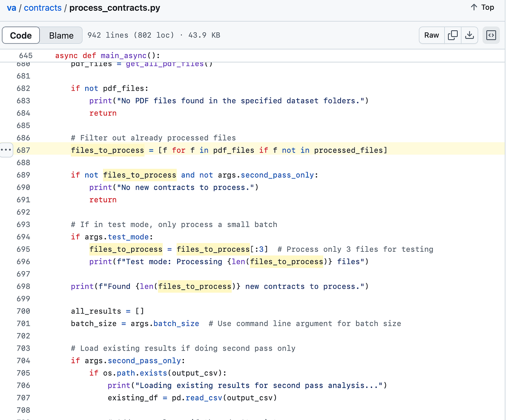This screenshot has height=420, width=511.
Task: Open the contracts folder breadcrumb
Action: (x=43, y=8)
